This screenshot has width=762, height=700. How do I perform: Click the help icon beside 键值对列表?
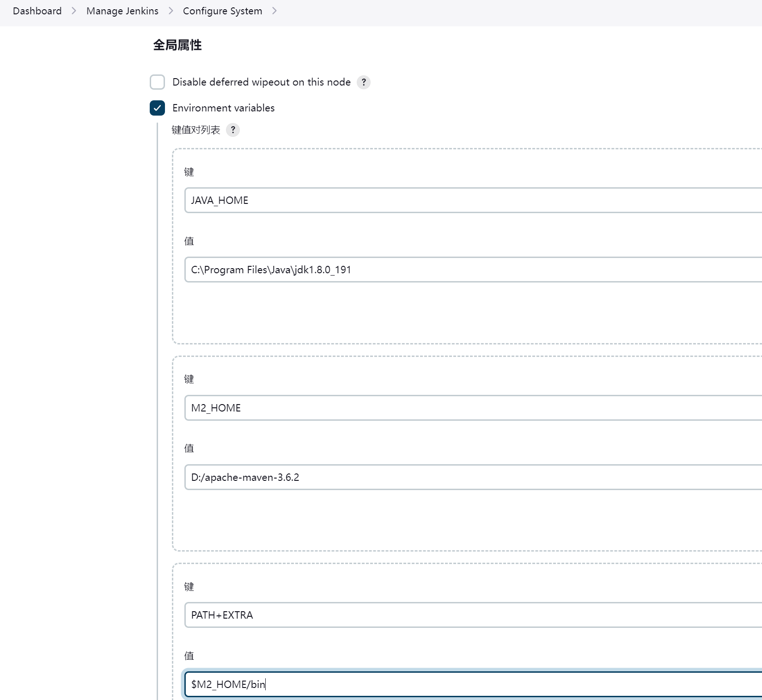(x=233, y=130)
